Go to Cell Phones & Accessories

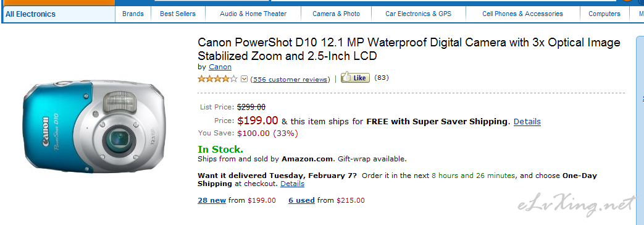[522, 14]
